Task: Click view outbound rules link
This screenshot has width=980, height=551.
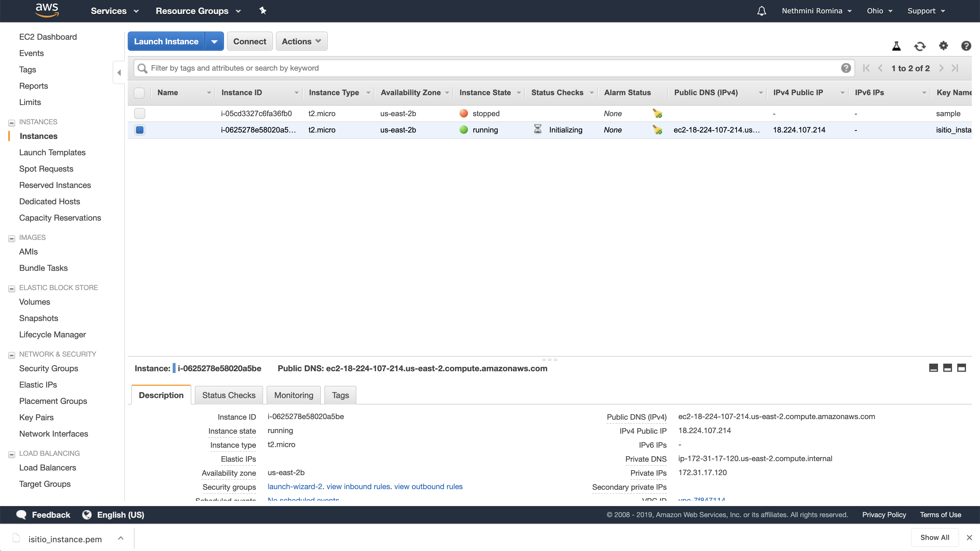Action: click(x=428, y=486)
